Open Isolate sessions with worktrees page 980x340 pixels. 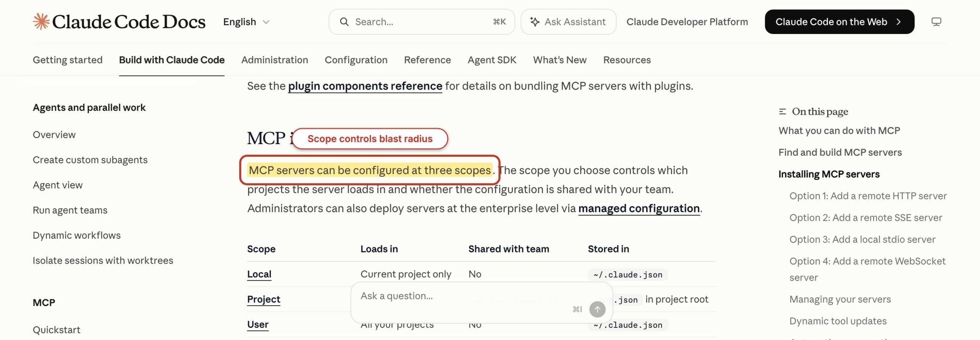coord(103,261)
